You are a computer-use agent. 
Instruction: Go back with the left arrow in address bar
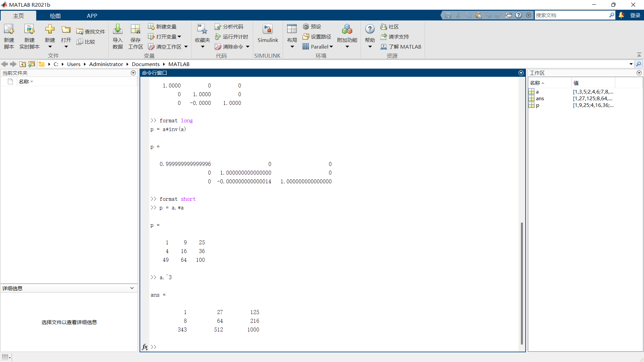point(4,64)
